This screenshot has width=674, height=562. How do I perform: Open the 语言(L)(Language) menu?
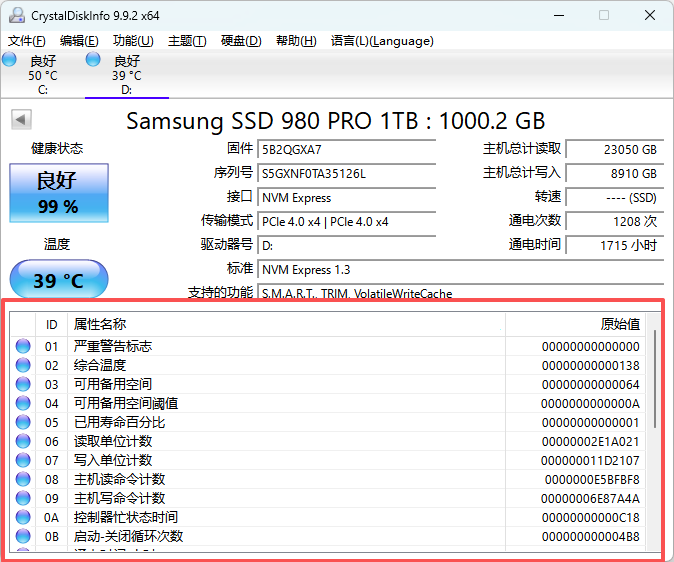click(382, 41)
